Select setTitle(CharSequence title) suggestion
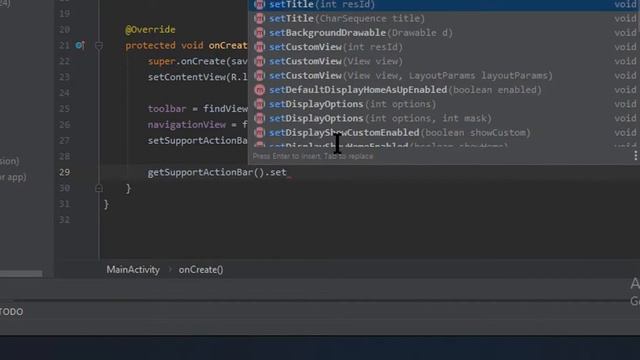Viewport: 640px width, 360px height. click(444, 18)
